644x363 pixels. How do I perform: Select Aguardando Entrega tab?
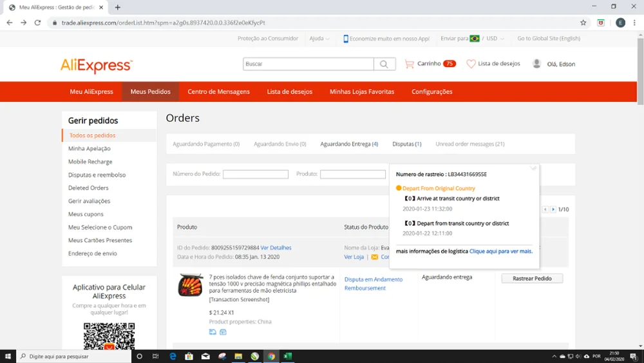pos(349,144)
